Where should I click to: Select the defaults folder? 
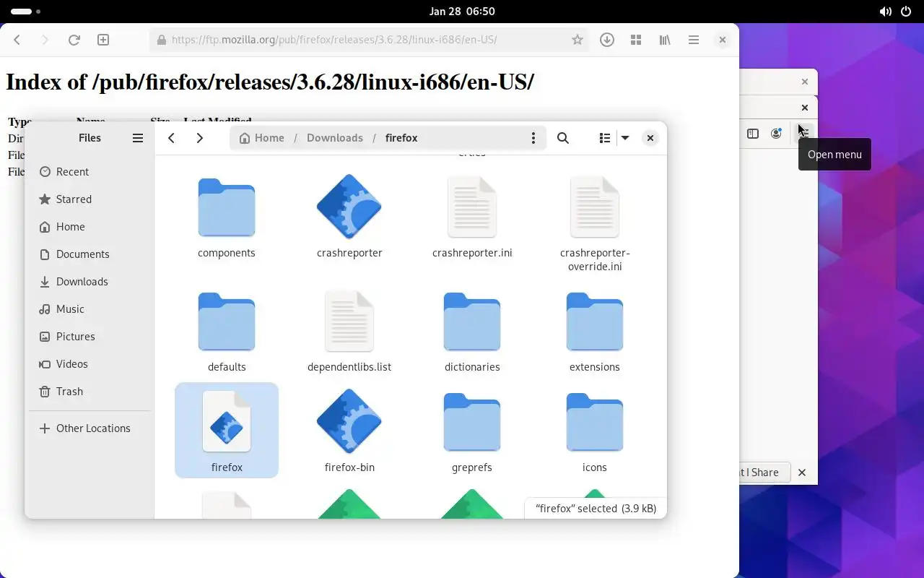[227, 331]
